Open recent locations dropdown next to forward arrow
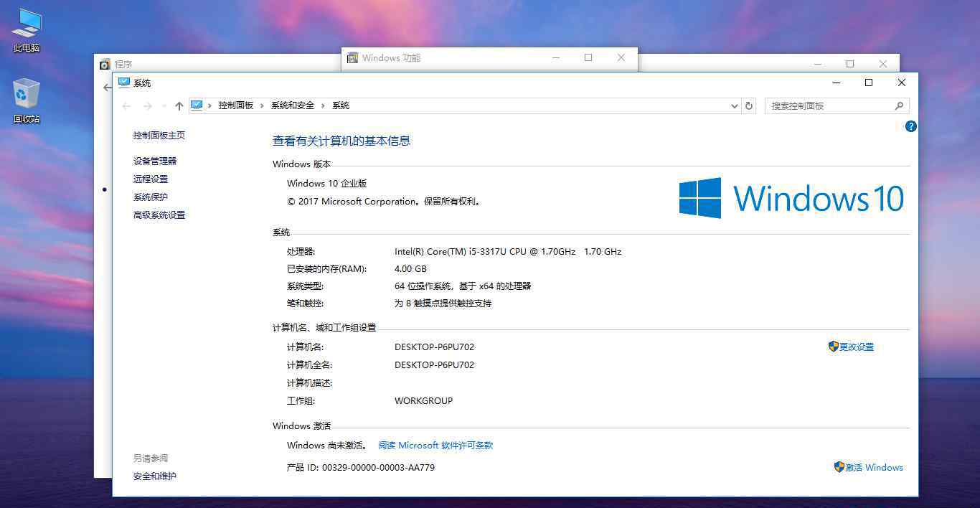The image size is (980, 508). [x=163, y=105]
